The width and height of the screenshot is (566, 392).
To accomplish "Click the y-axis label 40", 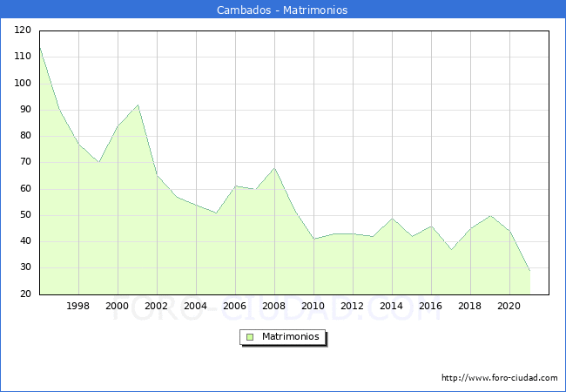I will (x=25, y=241).
